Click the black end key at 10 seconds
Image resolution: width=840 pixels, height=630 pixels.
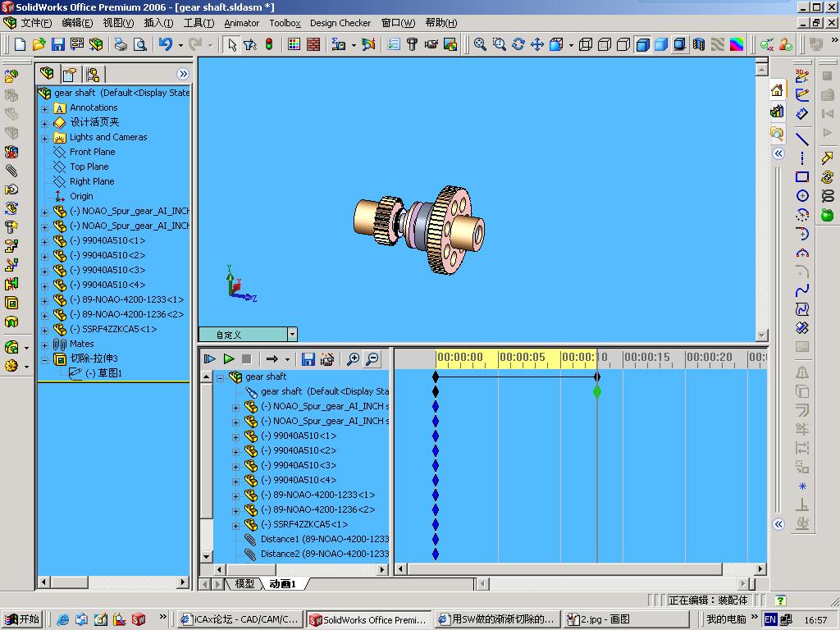(x=597, y=377)
